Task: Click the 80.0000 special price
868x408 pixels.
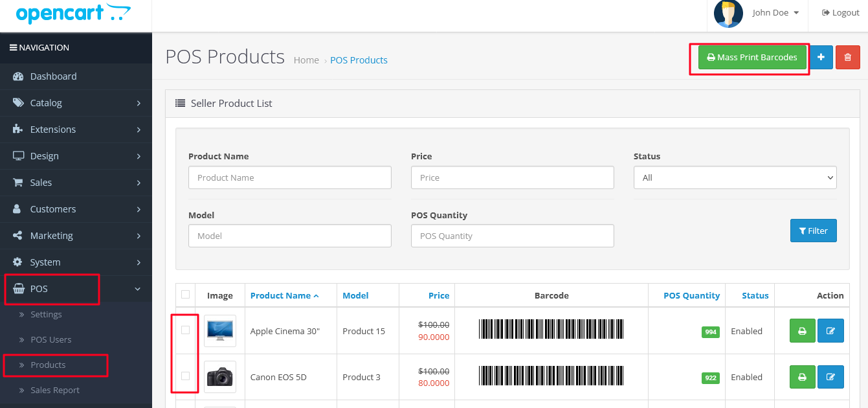Action: 434,383
